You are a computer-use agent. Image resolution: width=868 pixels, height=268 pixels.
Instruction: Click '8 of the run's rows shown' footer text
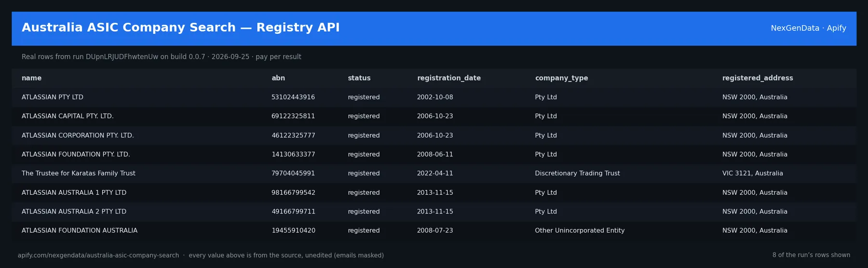point(811,255)
